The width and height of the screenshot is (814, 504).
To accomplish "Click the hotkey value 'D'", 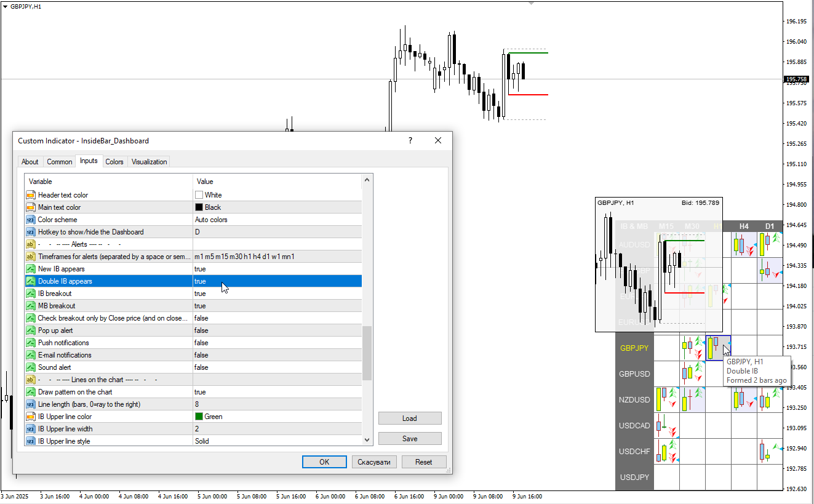I will pos(198,232).
